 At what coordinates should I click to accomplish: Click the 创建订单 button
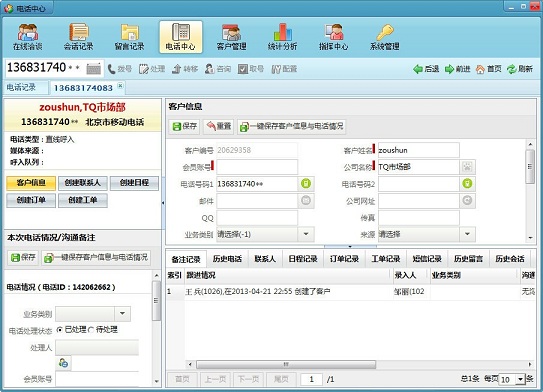tap(31, 200)
